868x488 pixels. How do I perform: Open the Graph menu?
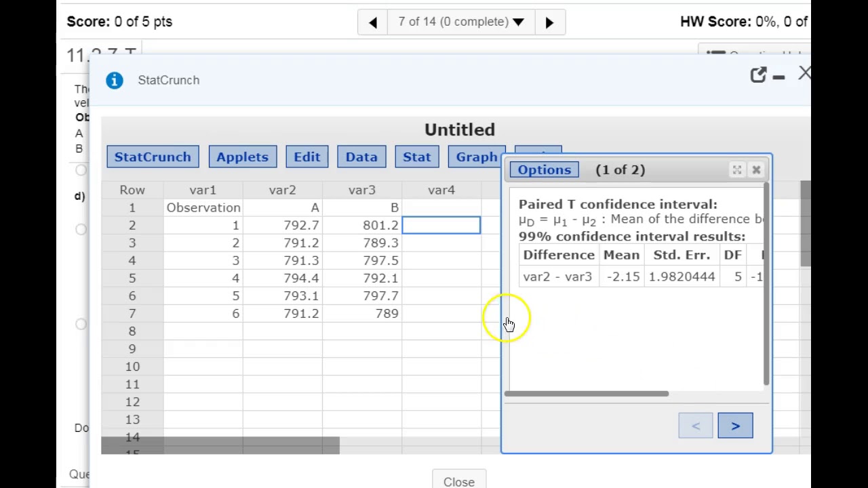click(477, 157)
